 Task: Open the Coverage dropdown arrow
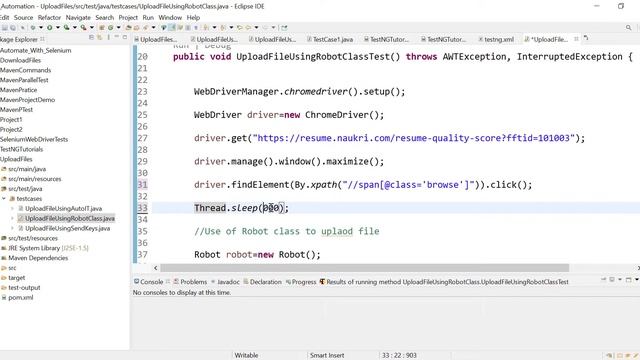pyautogui.click(x=75, y=27)
